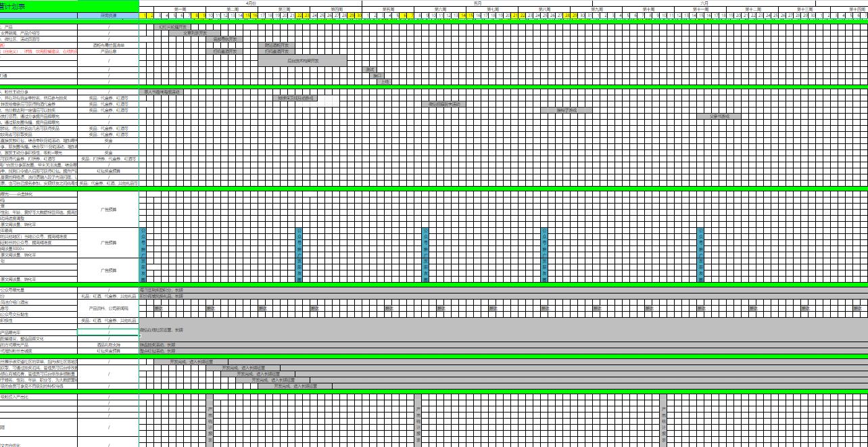The height and width of the screenshot is (447, 868).
Task: Click the 整点红包活动，长期 bar
Action: coord(504,351)
